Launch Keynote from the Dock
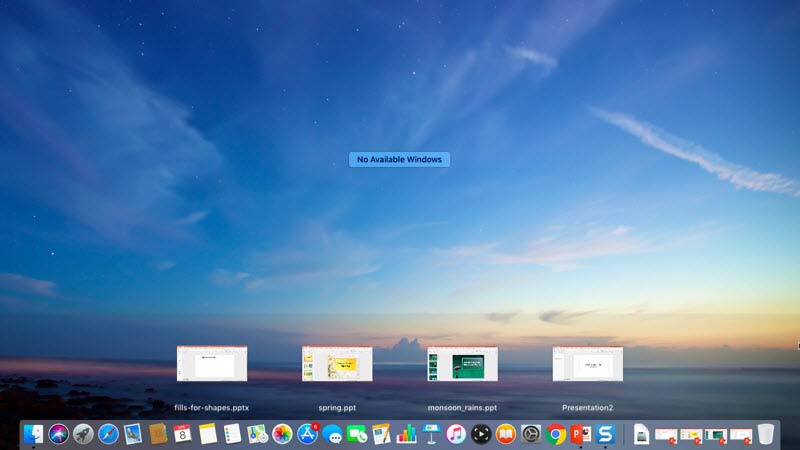This screenshot has height=450, width=800. click(x=431, y=434)
